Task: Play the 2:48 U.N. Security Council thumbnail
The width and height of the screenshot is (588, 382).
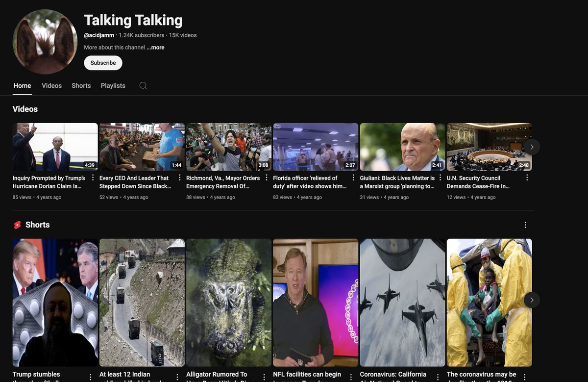Action: (490, 147)
